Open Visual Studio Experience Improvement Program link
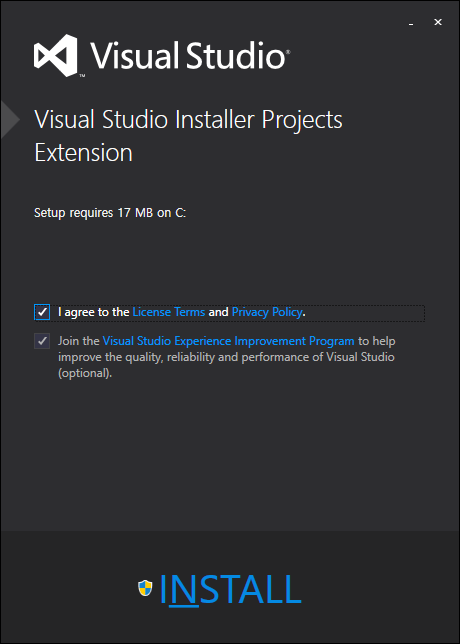The image size is (460, 644). (x=228, y=341)
